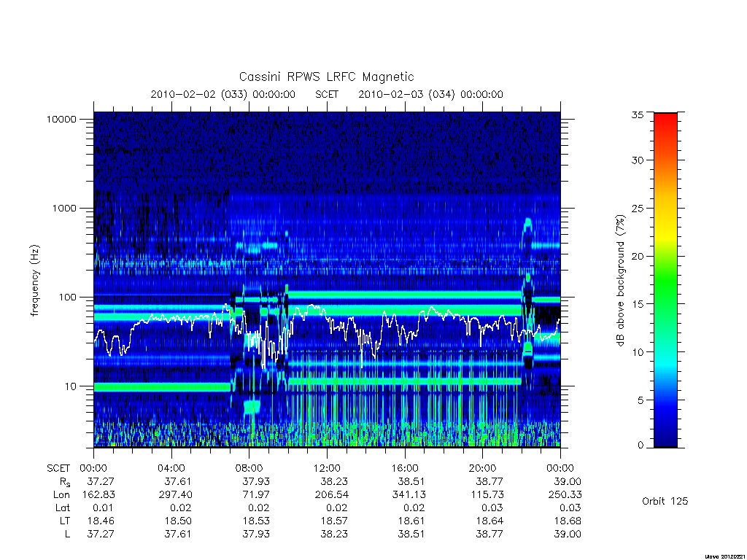Screen dimensions: 747x560
Task: Click the '30' color bar tick label
Action: pos(637,160)
